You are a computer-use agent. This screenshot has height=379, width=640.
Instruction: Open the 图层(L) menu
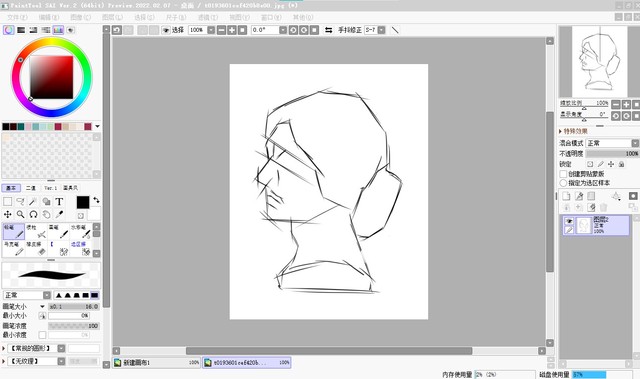click(x=112, y=17)
